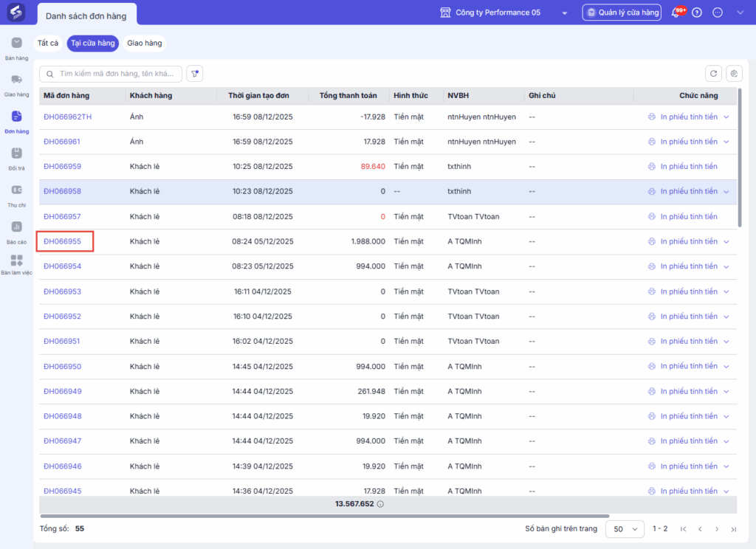This screenshot has width=756, height=549.
Task: Switch to the Giao hàng filter tab
Action: (145, 44)
